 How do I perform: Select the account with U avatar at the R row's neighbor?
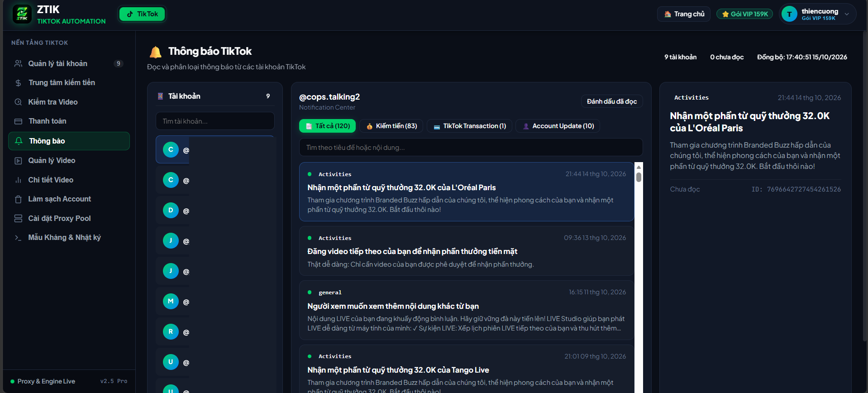[215, 362]
